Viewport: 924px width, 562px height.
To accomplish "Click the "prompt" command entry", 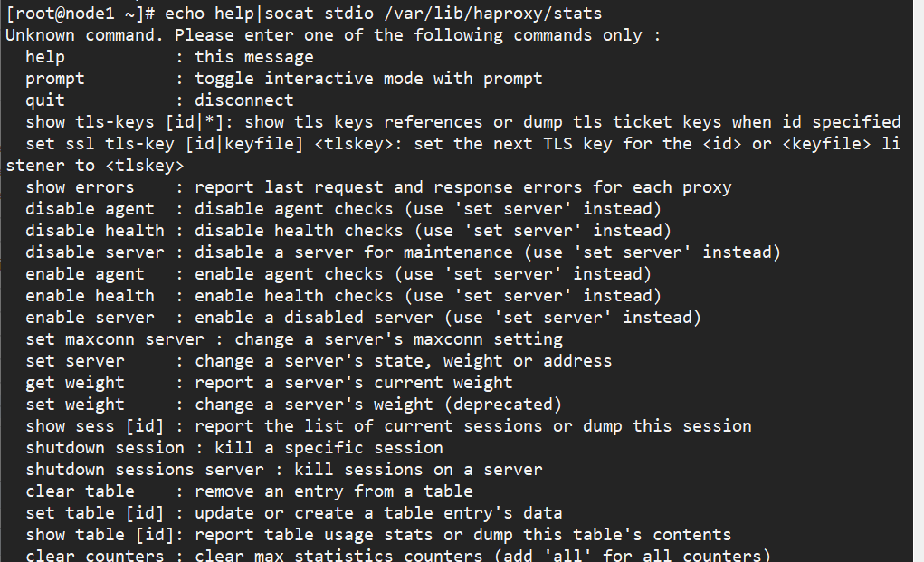I will click(x=55, y=79).
